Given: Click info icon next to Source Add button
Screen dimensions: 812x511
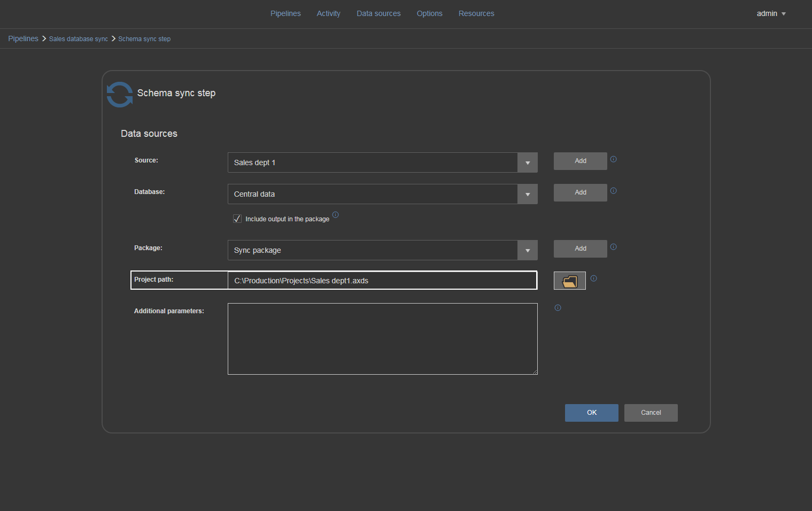Looking at the screenshot, I should tap(613, 159).
